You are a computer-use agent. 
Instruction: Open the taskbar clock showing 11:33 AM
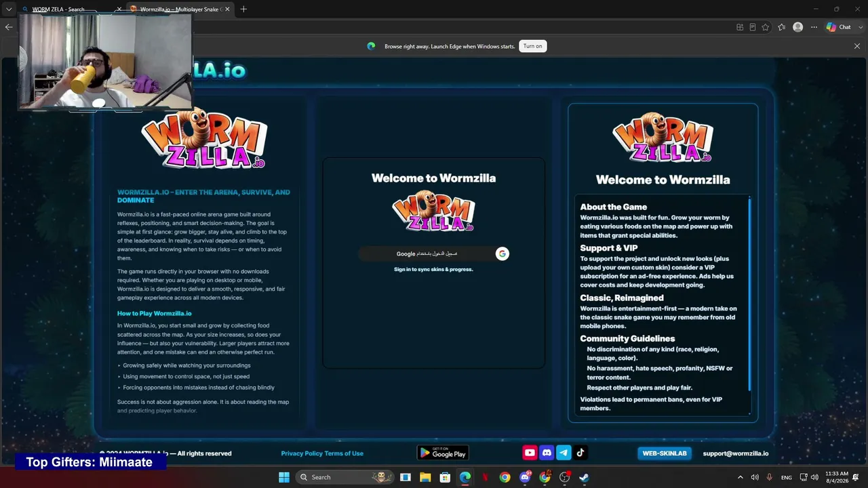[x=837, y=477]
